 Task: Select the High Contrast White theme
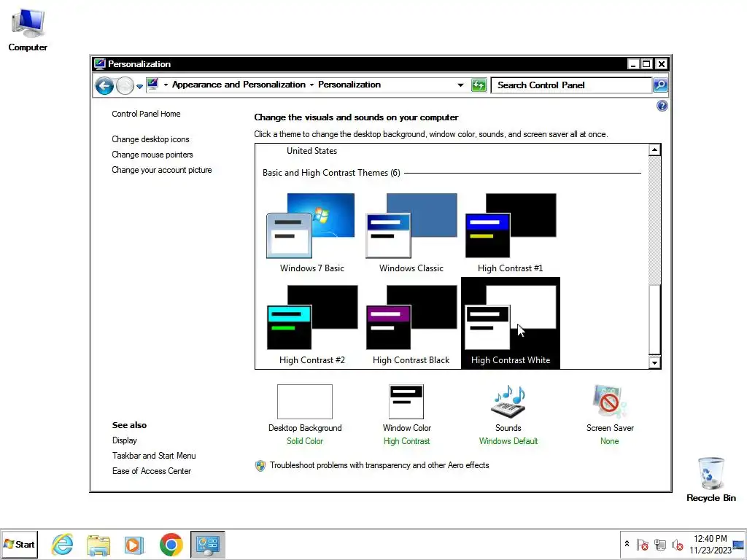tap(510, 324)
